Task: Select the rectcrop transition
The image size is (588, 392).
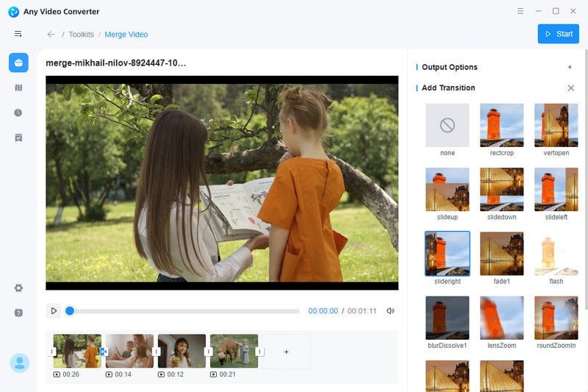Action: coord(502,125)
